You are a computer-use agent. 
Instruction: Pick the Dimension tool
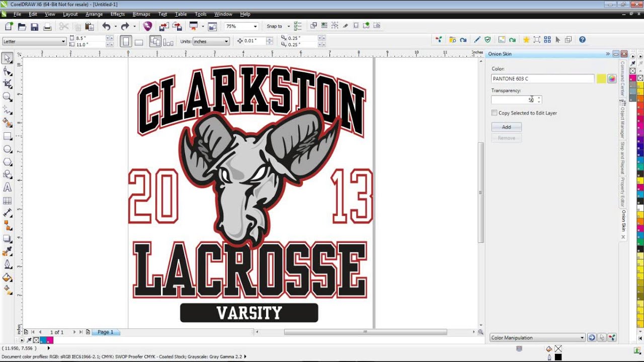8,213
